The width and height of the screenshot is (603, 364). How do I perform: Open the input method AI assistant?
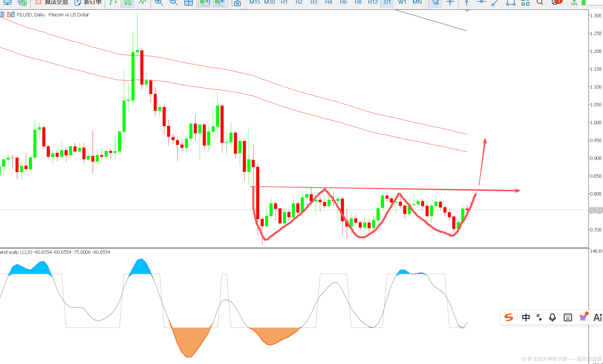[598, 318]
